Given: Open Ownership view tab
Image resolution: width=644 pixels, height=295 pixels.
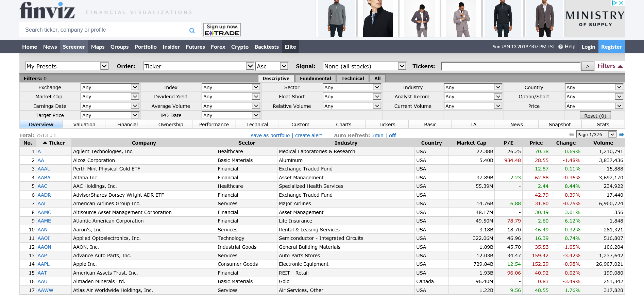Looking at the screenshot, I should point(171,125).
